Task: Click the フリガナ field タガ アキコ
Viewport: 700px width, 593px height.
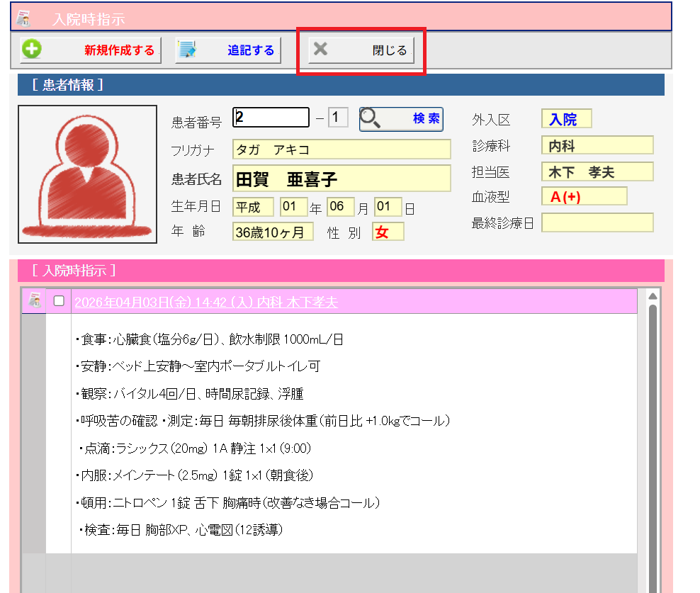Action: (x=341, y=149)
